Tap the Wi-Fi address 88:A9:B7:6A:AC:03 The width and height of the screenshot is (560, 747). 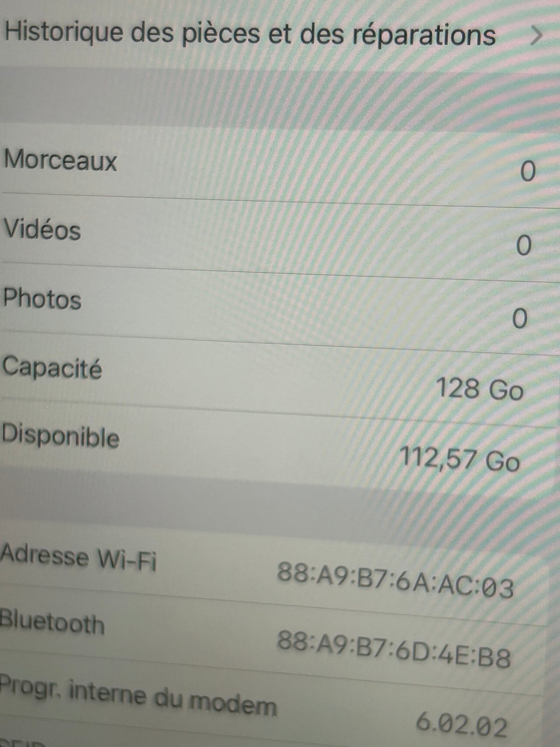coord(395,580)
